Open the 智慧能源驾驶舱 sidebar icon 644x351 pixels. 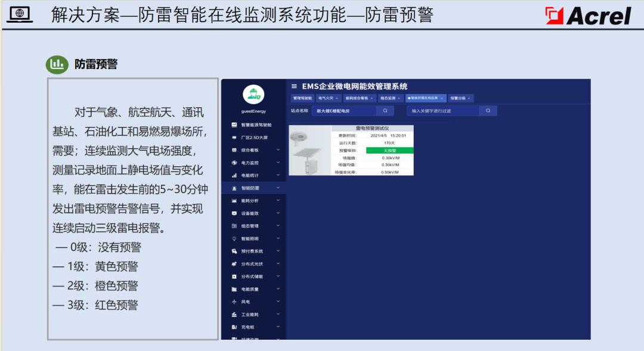pyautogui.click(x=234, y=125)
